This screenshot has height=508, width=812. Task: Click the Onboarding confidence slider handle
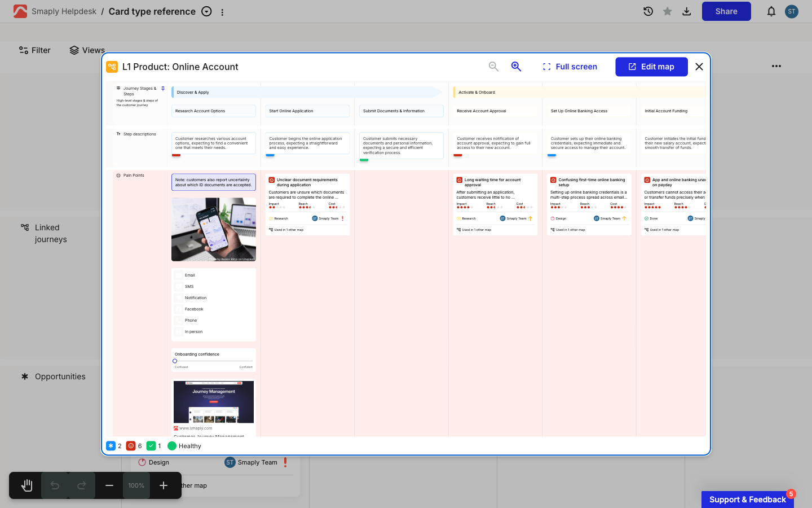point(175,361)
